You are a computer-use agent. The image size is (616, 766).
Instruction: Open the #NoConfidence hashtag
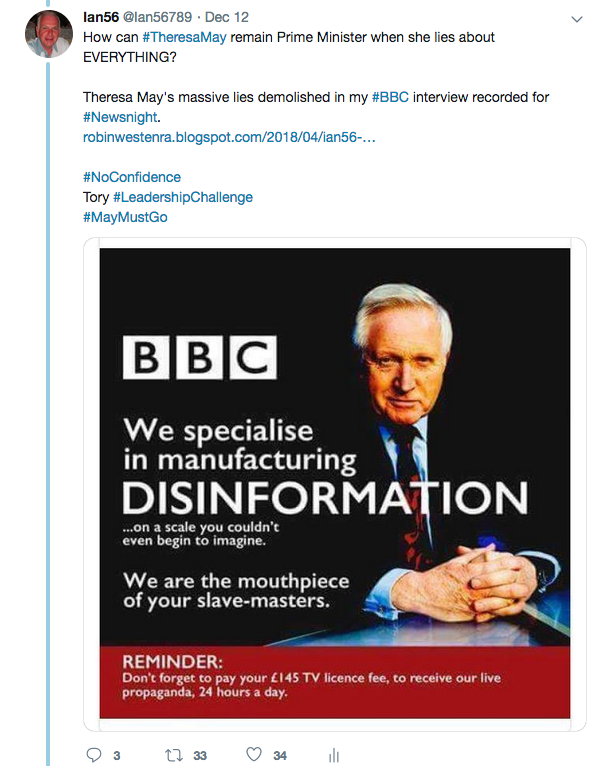(x=132, y=177)
